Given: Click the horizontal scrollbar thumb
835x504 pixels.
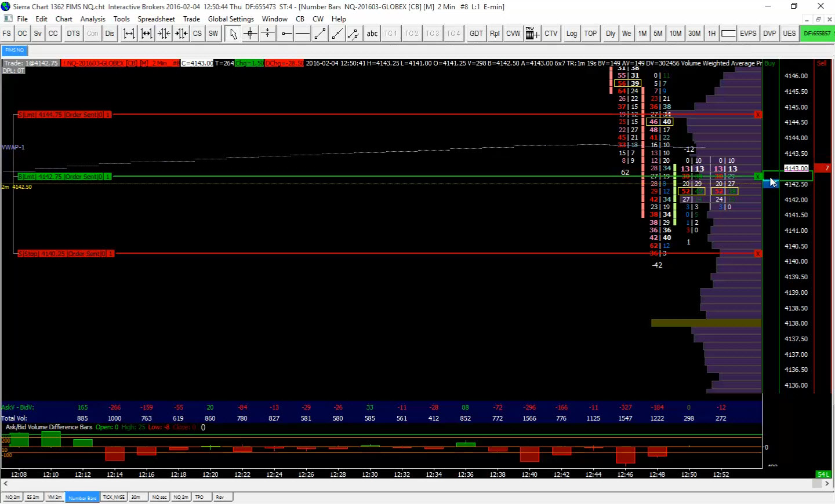Looking at the screenshot, I should (818, 483).
